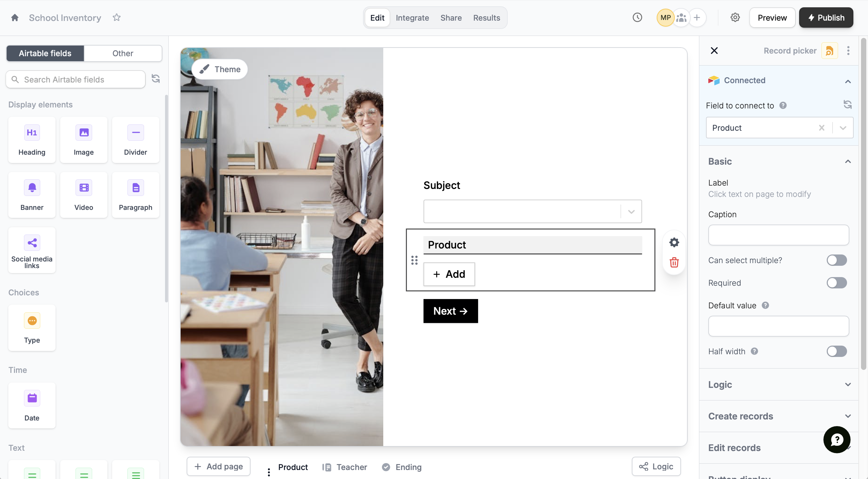Click the home icon
The image size is (868, 479).
click(x=15, y=18)
